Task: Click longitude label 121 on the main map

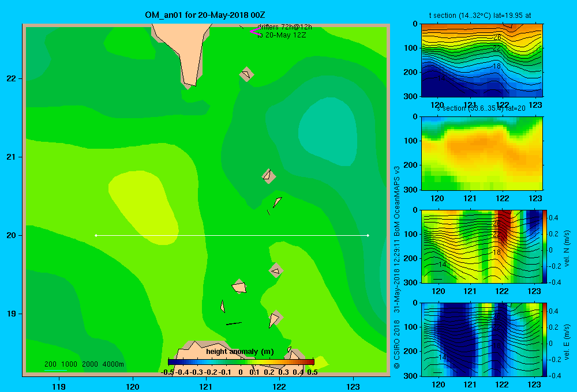Action: tap(206, 386)
